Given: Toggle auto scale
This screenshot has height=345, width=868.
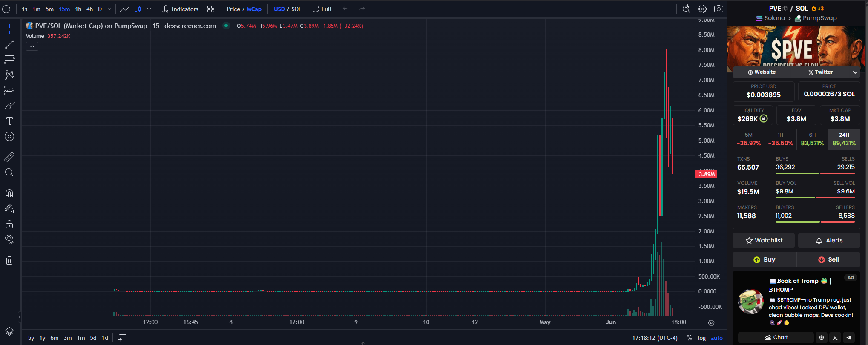Looking at the screenshot, I should pyautogui.click(x=716, y=338).
